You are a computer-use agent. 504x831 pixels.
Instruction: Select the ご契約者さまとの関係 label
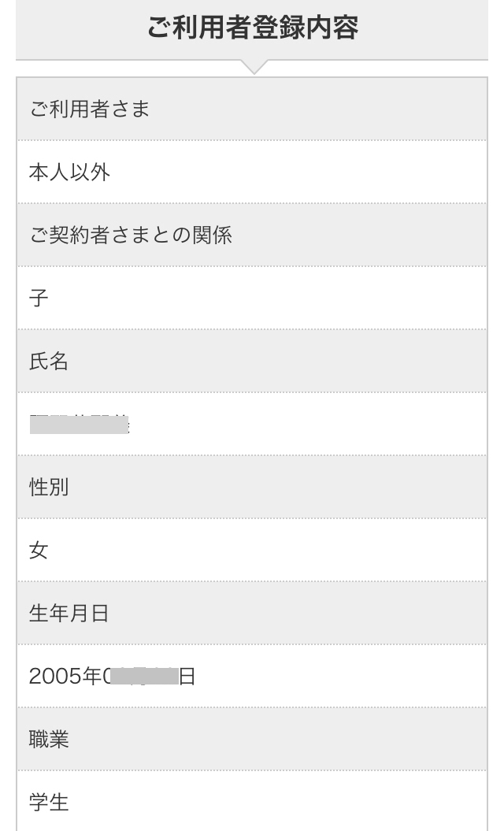point(130,235)
